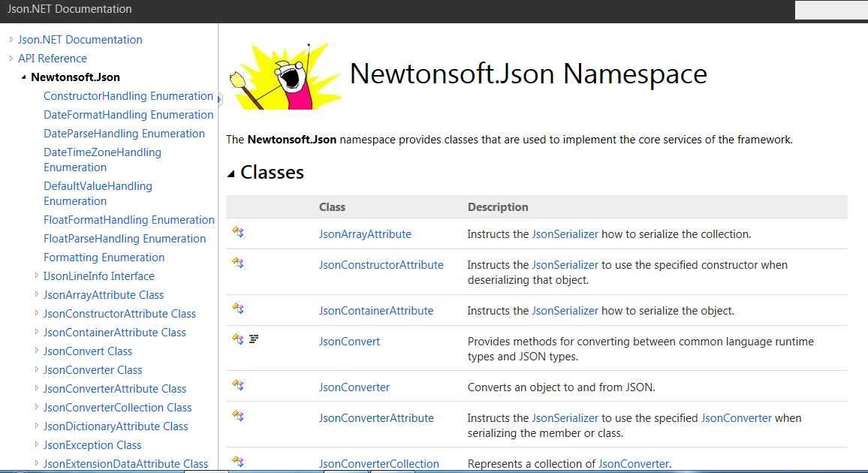Screen dimensions: 868x473
Task: Open ConstructorHandling Enumeration sidebar link
Action: (x=128, y=96)
